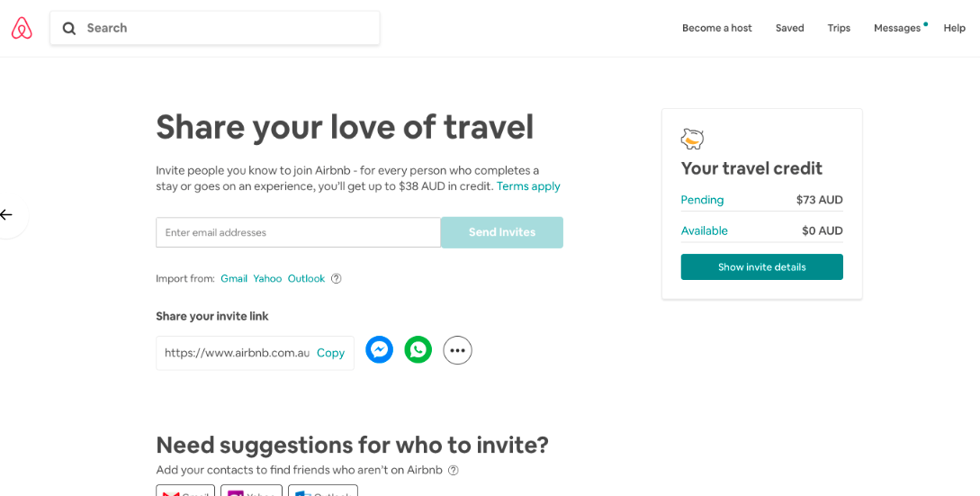The width and height of the screenshot is (980, 496).
Task: Open the Terms apply link
Action: [x=528, y=186]
